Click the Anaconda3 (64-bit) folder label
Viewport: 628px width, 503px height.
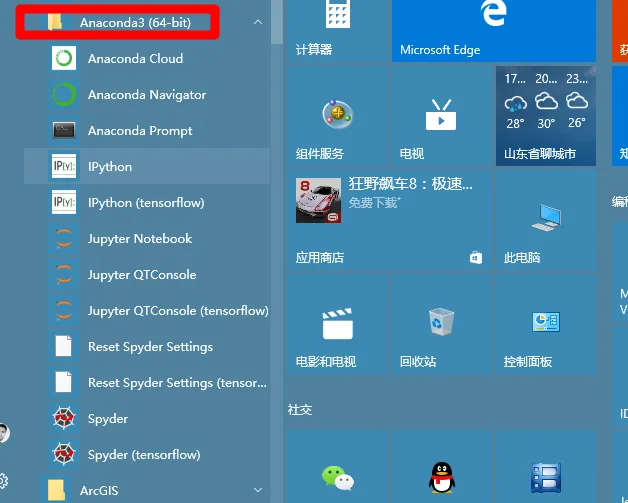click(x=135, y=22)
